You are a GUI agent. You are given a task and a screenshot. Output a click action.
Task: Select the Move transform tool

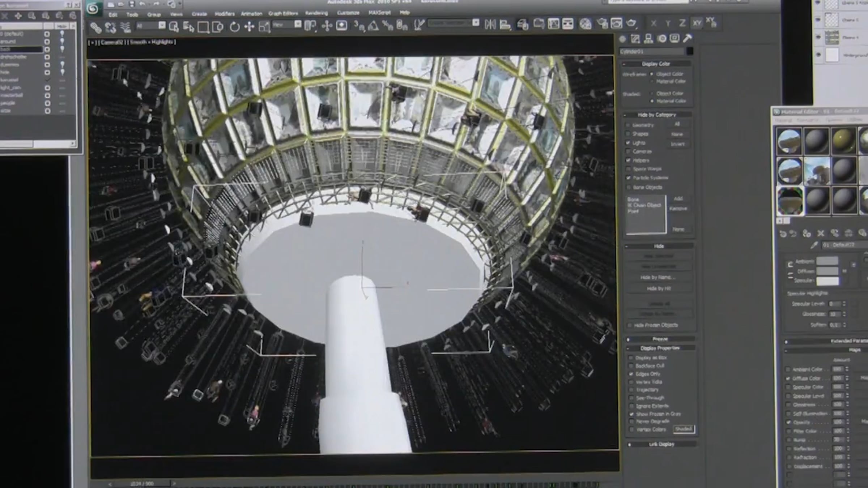[249, 26]
